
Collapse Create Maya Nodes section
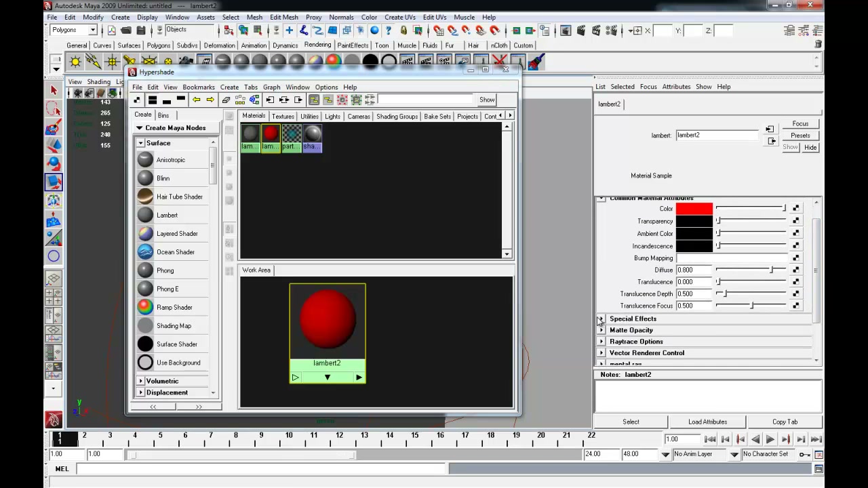pyautogui.click(x=140, y=128)
